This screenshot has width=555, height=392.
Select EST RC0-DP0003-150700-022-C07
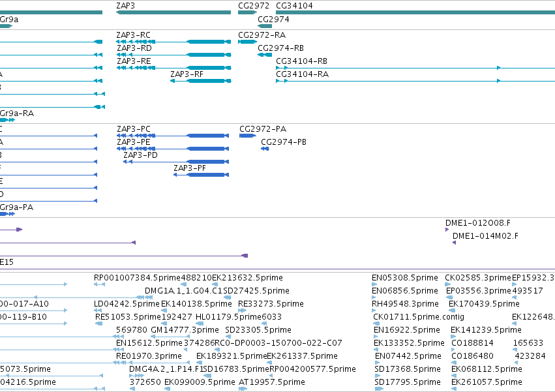click(x=278, y=343)
